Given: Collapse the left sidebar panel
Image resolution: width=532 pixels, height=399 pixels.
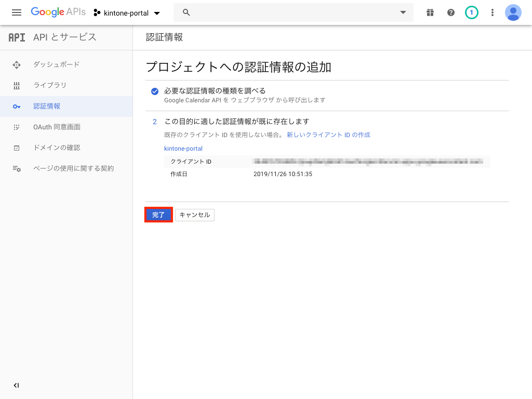Looking at the screenshot, I should [16, 385].
